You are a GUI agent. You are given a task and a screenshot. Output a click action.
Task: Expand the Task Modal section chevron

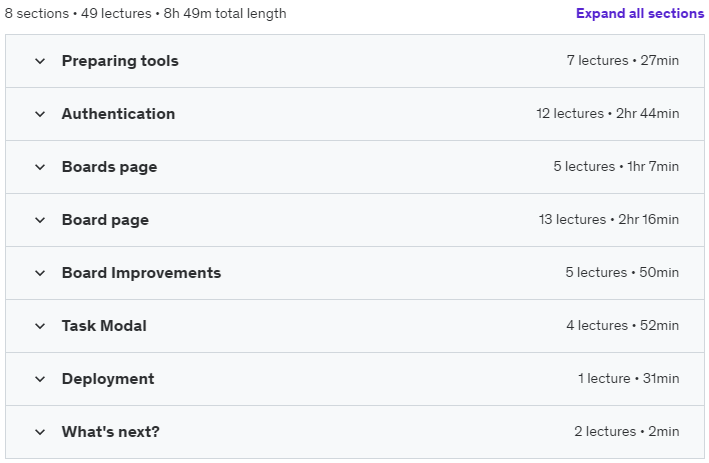pos(40,326)
